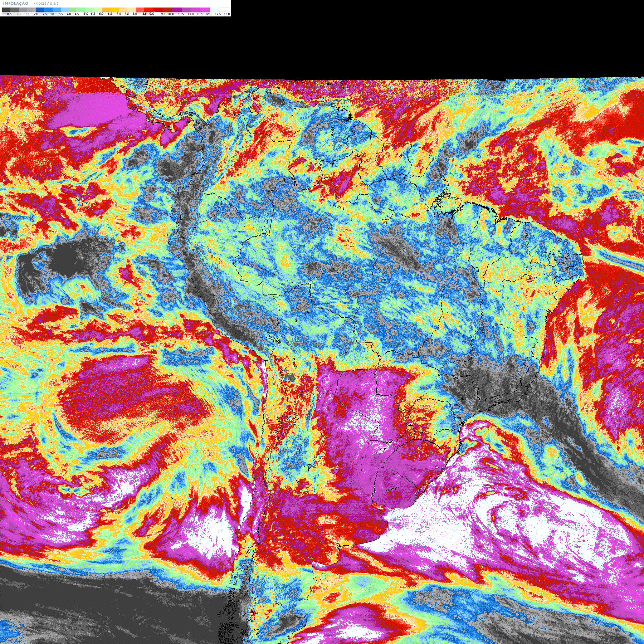Select the 10.5 legend value
This screenshot has height=644, width=644.
pos(181,14)
